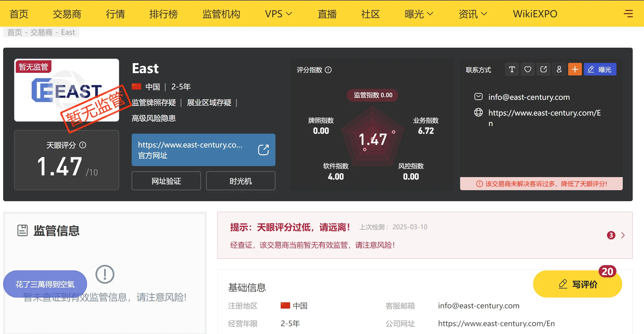This screenshot has height=334, width=644.
Task: Click the complaint warning banner text
Action: pos(546,184)
